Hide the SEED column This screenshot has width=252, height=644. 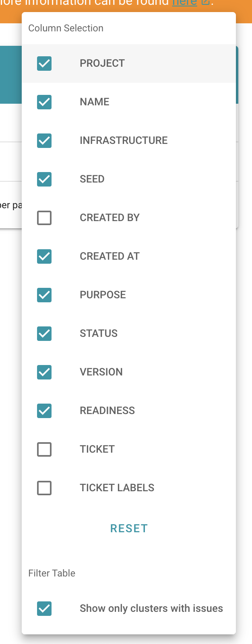tap(44, 179)
